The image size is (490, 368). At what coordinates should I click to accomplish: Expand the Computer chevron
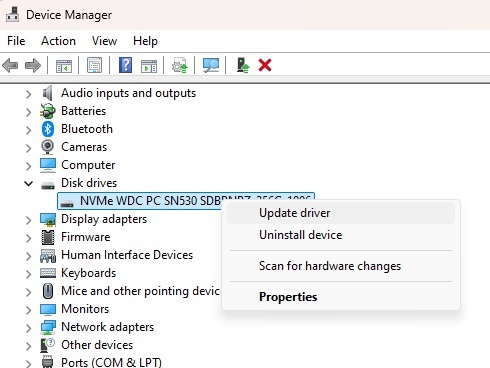click(x=28, y=166)
